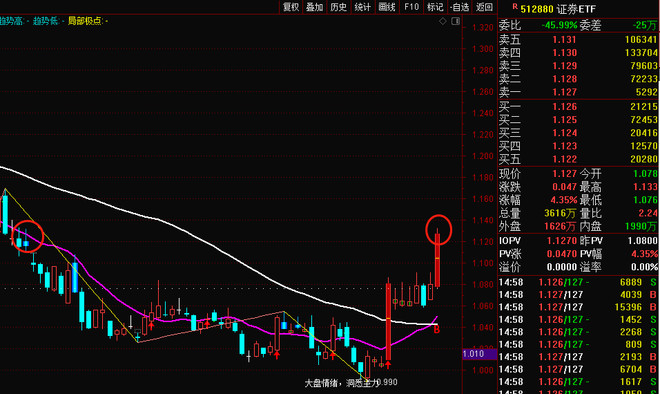Activate the 画线 drawing tool
The width and height of the screenshot is (660, 394).
[387, 7]
